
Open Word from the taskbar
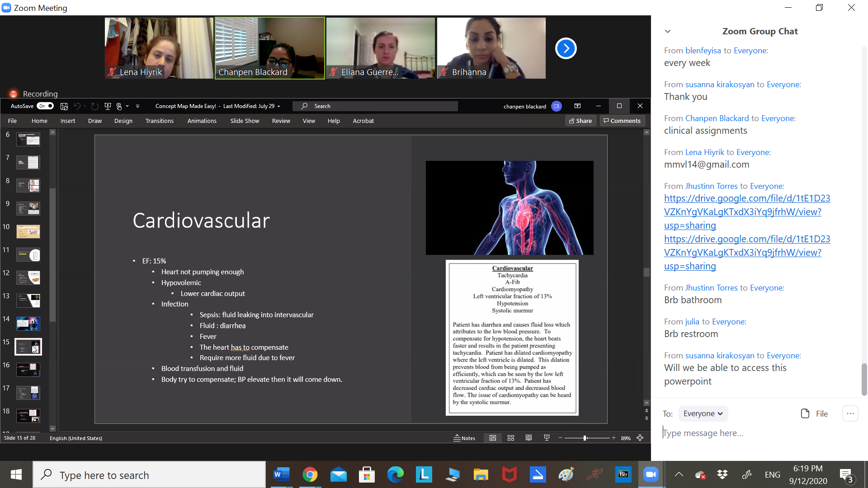click(x=281, y=474)
